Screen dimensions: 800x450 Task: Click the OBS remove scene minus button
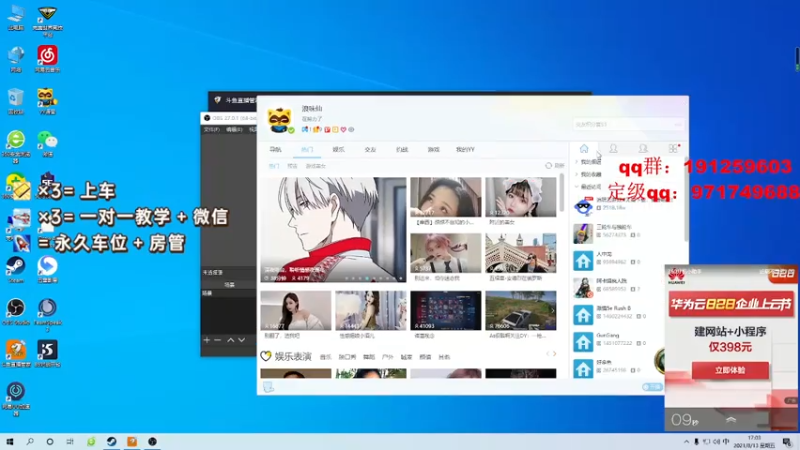tap(218, 340)
